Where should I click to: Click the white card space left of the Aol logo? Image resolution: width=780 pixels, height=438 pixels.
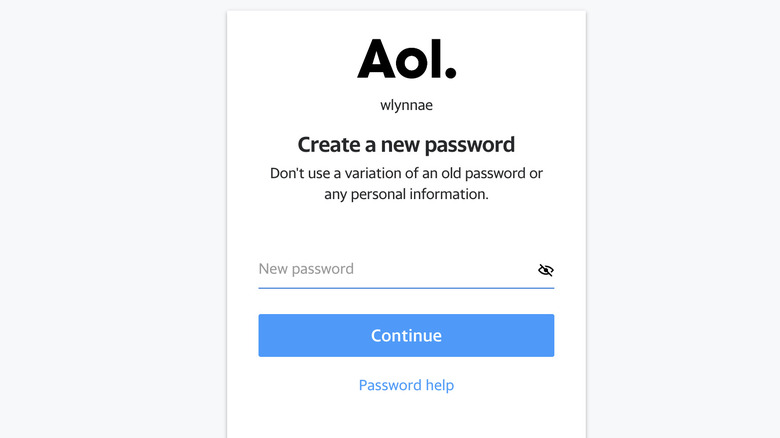[x=290, y=59]
